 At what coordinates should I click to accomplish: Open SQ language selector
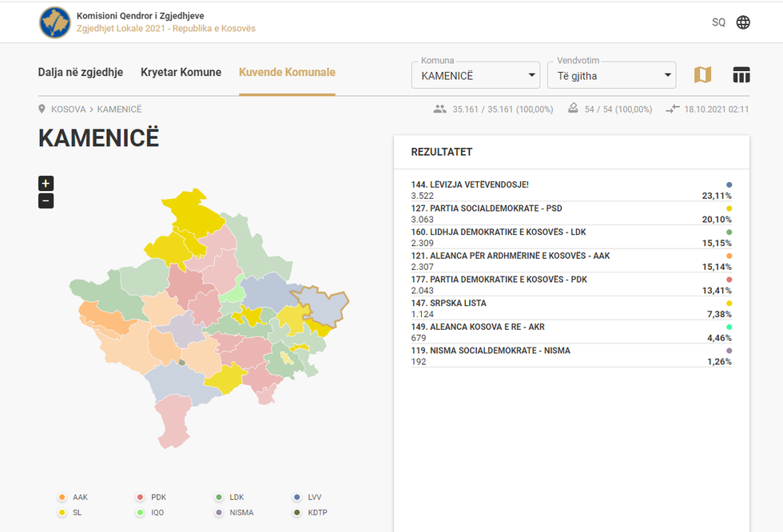click(x=718, y=22)
